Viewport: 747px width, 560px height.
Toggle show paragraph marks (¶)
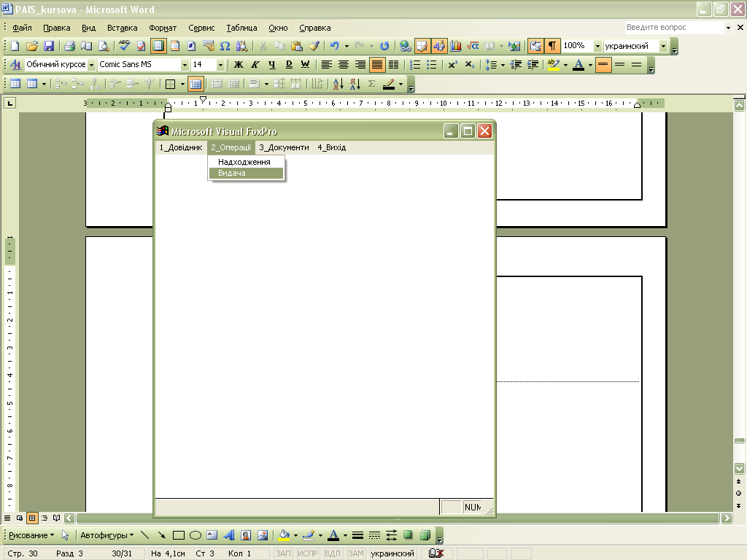click(x=551, y=46)
